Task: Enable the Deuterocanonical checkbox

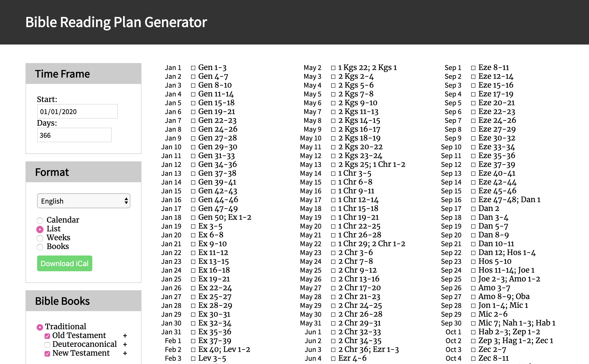Action: 48,345
